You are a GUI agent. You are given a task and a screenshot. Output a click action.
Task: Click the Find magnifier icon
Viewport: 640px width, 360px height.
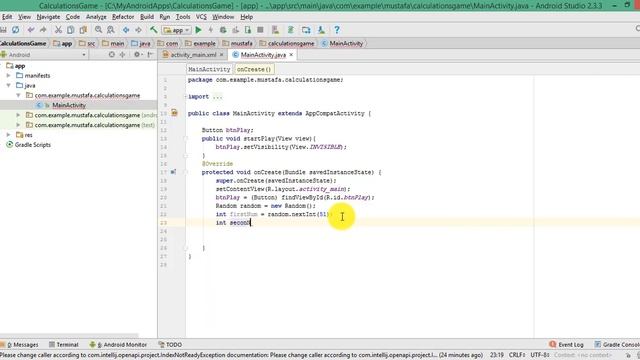(x=98, y=30)
